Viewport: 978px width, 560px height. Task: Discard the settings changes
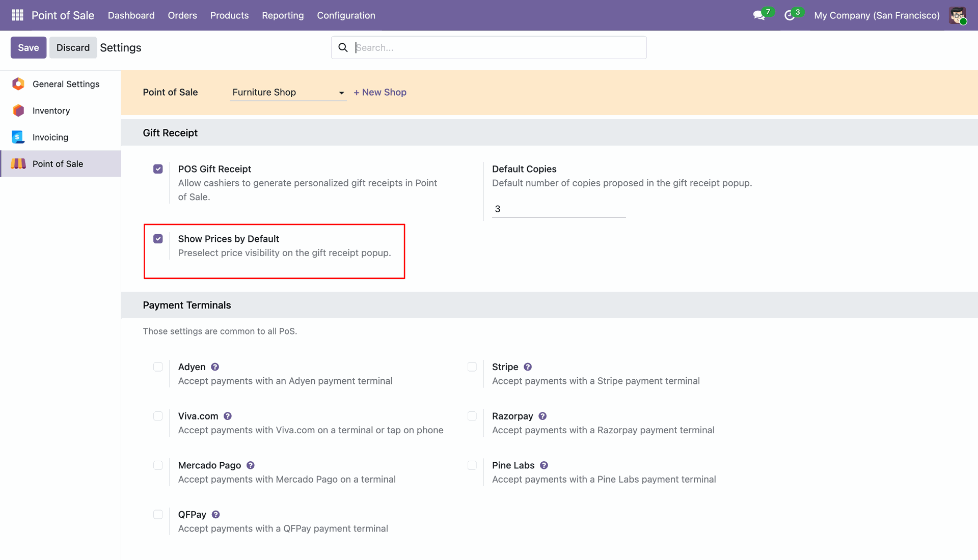pos(73,47)
